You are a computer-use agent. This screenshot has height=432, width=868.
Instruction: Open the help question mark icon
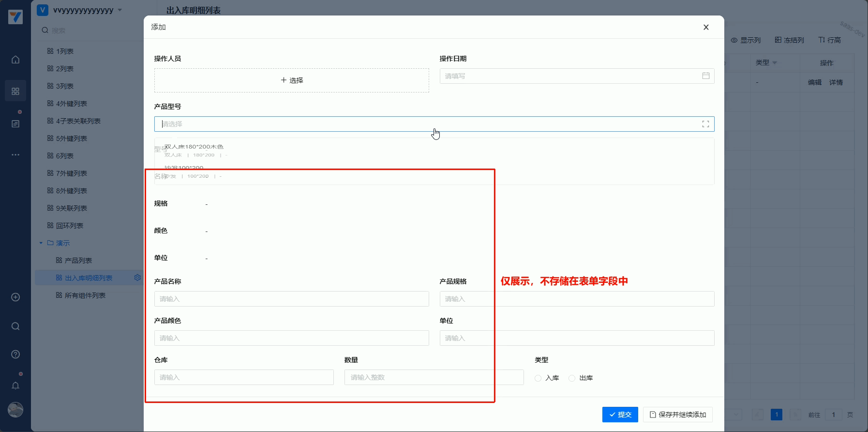click(x=15, y=355)
